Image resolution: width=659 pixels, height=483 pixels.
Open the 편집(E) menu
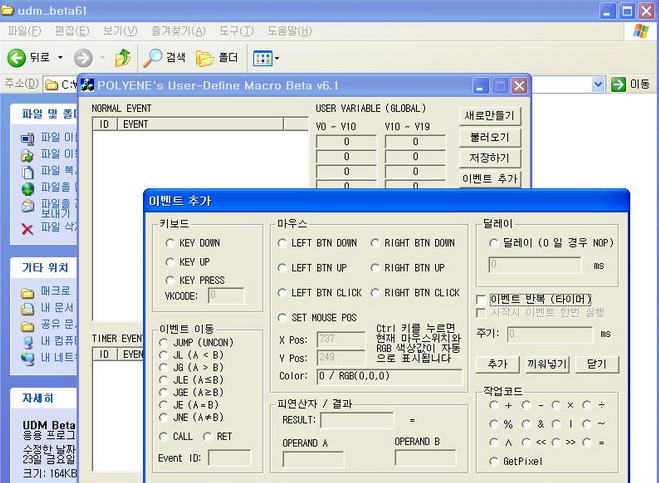[72, 31]
